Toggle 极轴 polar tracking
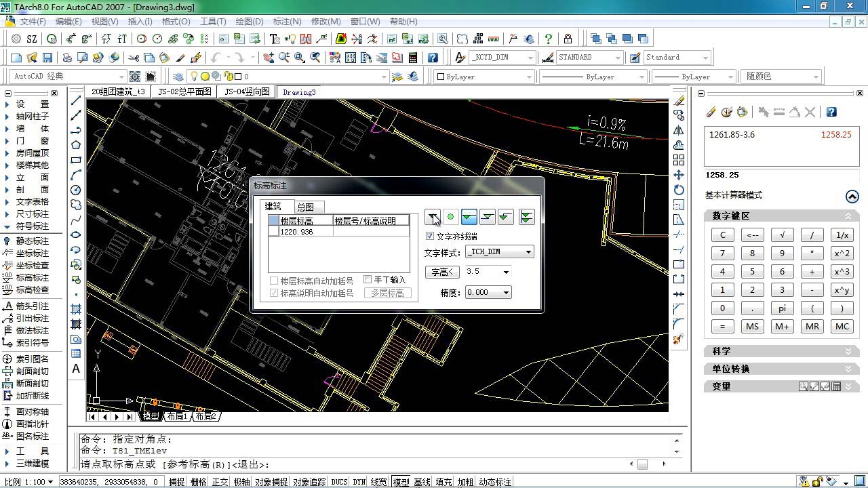The height and width of the screenshot is (488, 868). point(241,482)
